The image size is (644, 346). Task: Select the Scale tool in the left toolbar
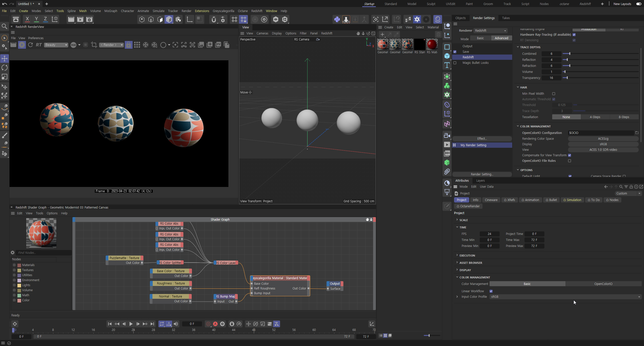point(5,77)
